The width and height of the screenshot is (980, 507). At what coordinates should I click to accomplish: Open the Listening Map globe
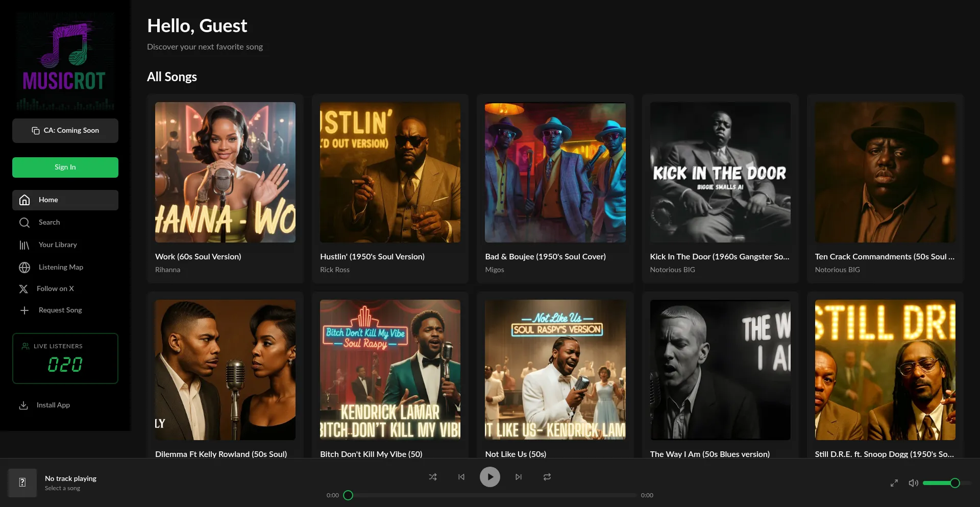pos(24,267)
